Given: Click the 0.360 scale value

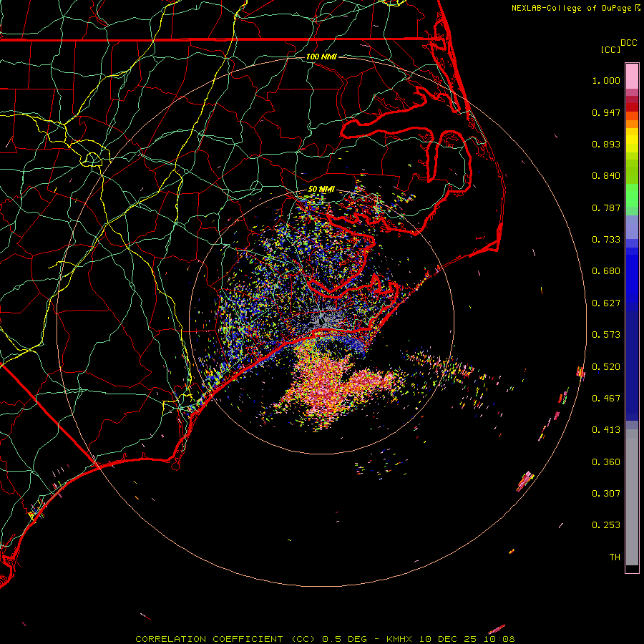Looking at the screenshot, I should (x=606, y=462).
